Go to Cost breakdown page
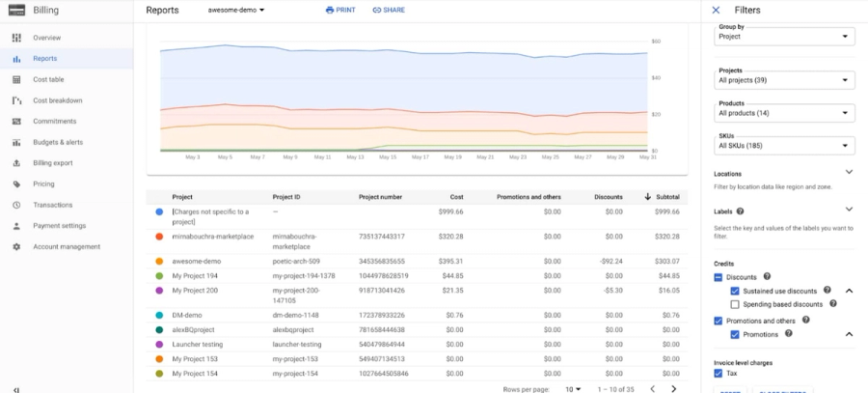868x393 pixels. point(58,100)
